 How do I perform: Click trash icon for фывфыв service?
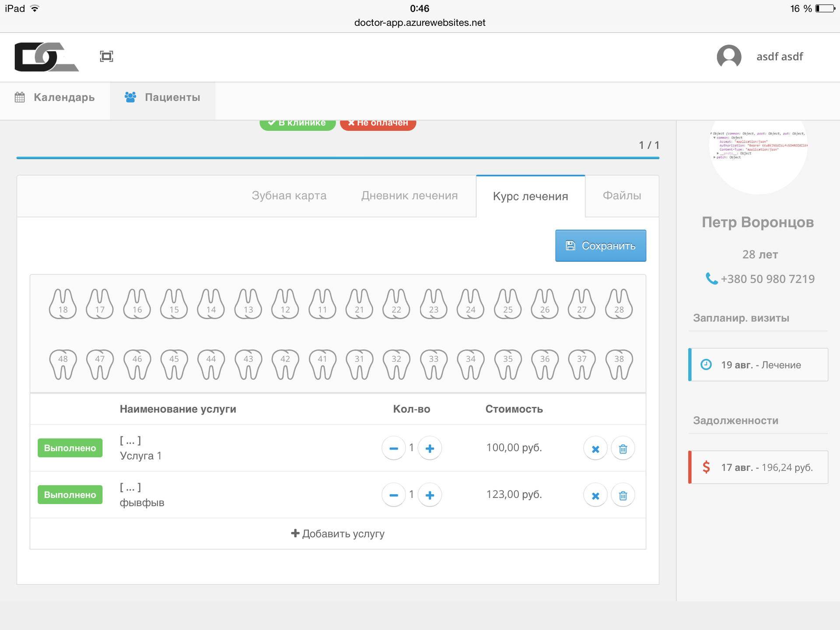(x=623, y=495)
